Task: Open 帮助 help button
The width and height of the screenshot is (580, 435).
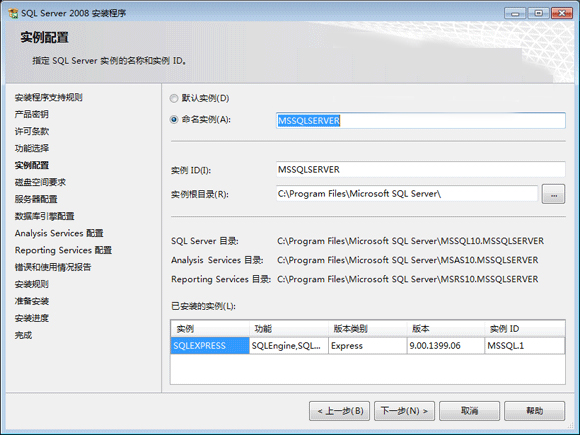Action: click(x=535, y=411)
